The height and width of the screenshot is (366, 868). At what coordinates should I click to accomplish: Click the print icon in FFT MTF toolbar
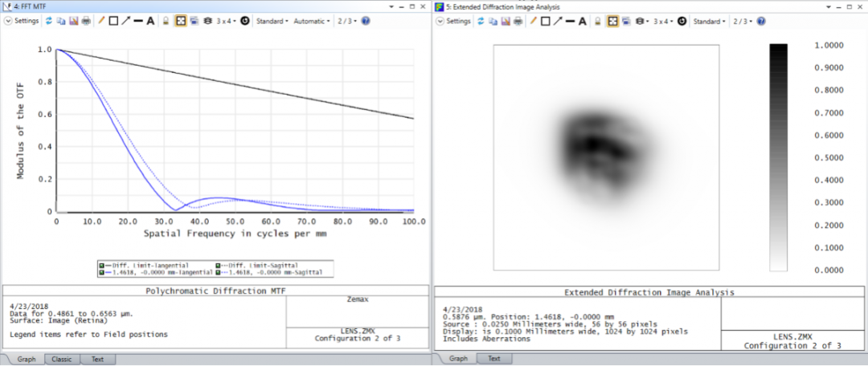click(86, 21)
